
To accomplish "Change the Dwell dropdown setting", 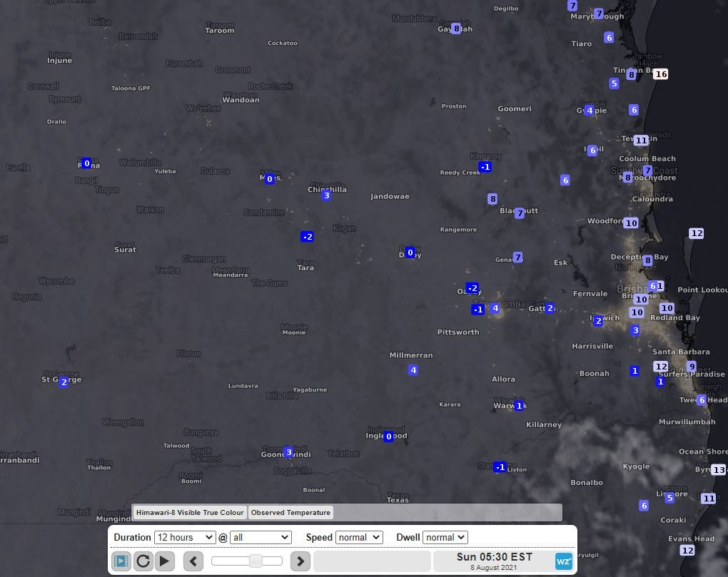I will point(445,537).
